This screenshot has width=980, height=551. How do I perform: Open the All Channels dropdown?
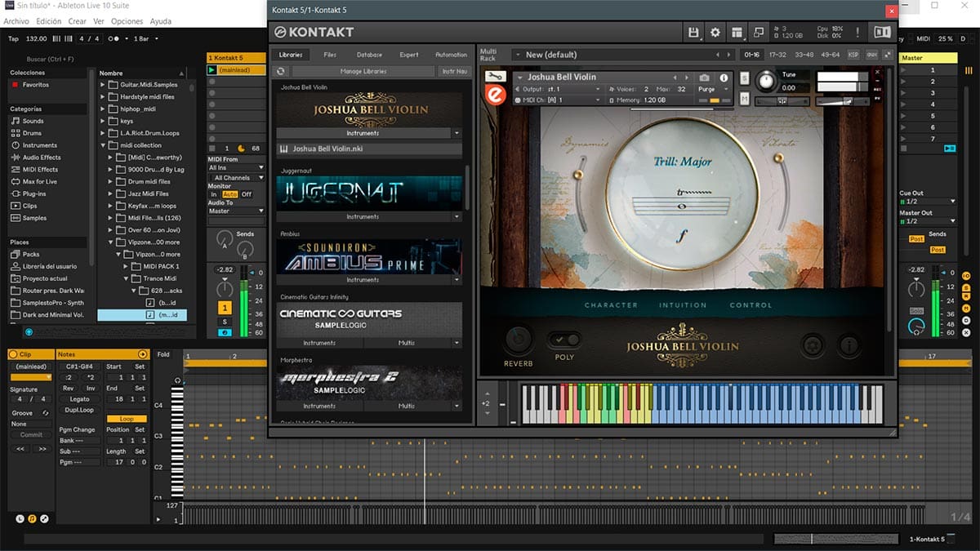pyautogui.click(x=237, y=177)
